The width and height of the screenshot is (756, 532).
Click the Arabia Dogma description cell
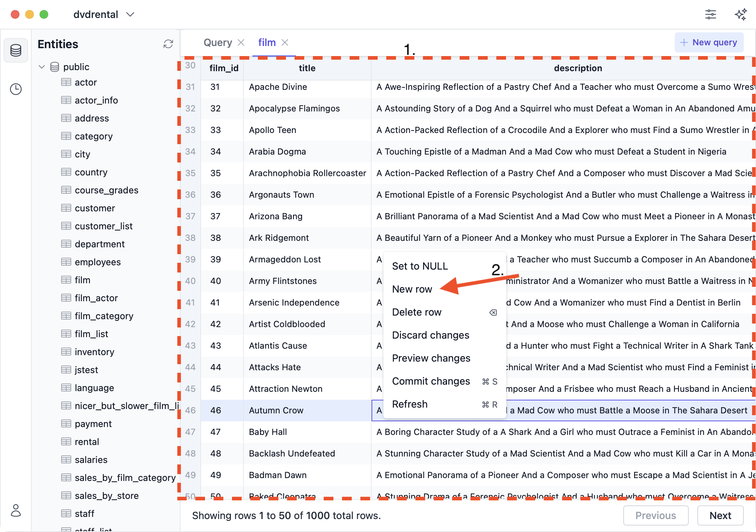click(563, 152)
